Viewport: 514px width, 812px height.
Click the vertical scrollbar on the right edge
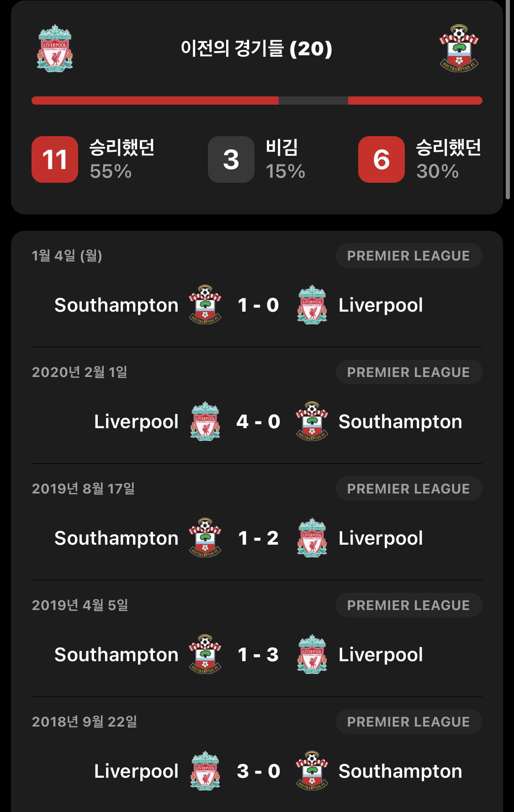tap(508, 100)
